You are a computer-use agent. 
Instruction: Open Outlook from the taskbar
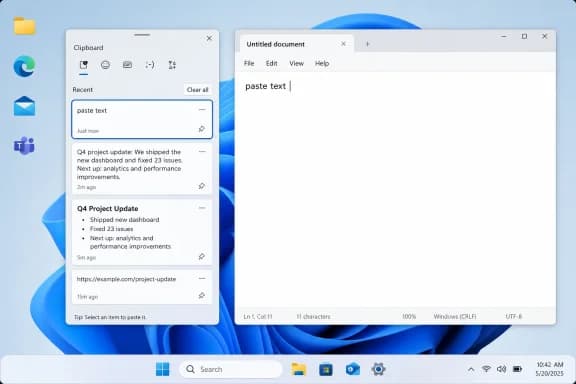353,369
